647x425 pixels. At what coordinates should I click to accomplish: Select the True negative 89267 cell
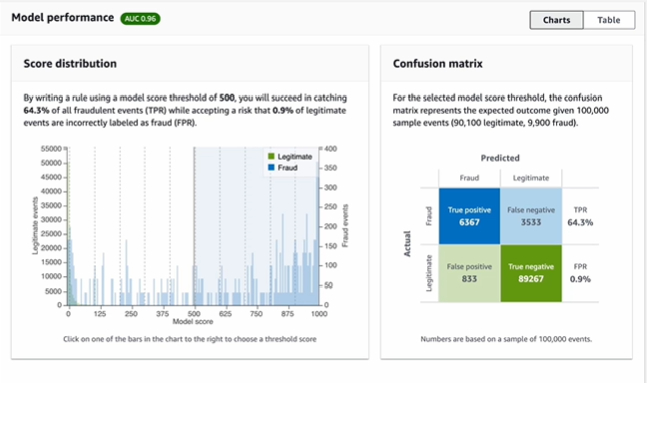point(531,273)
